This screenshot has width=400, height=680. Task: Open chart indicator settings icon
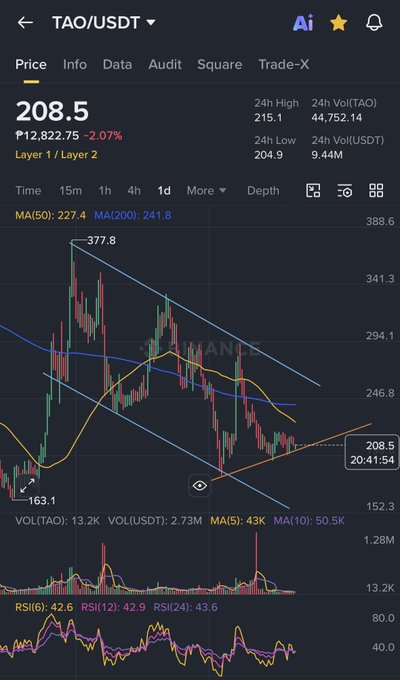point(344,190)
